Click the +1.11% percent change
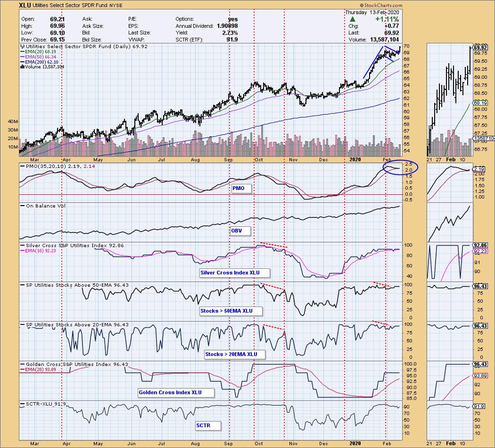495x448 pixels. click(387, 19)
